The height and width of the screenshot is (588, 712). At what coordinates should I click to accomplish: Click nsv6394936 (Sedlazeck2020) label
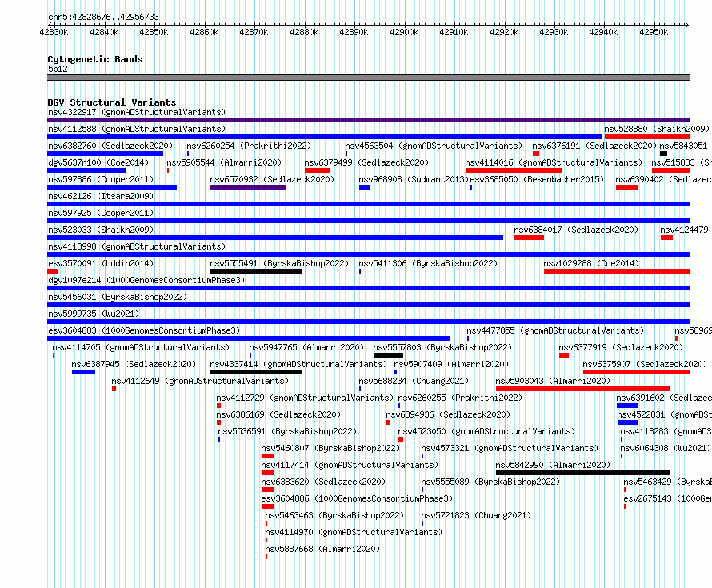448,414
